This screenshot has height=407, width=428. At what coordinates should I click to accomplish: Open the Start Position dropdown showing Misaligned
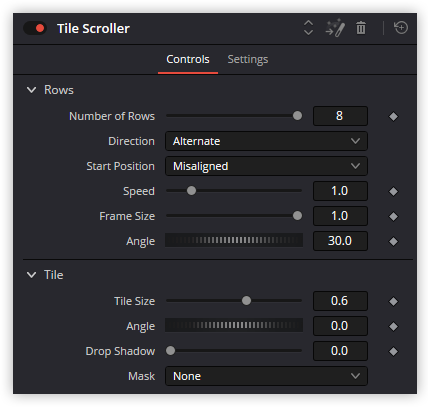pyautogui.click(x=266, y=166)
